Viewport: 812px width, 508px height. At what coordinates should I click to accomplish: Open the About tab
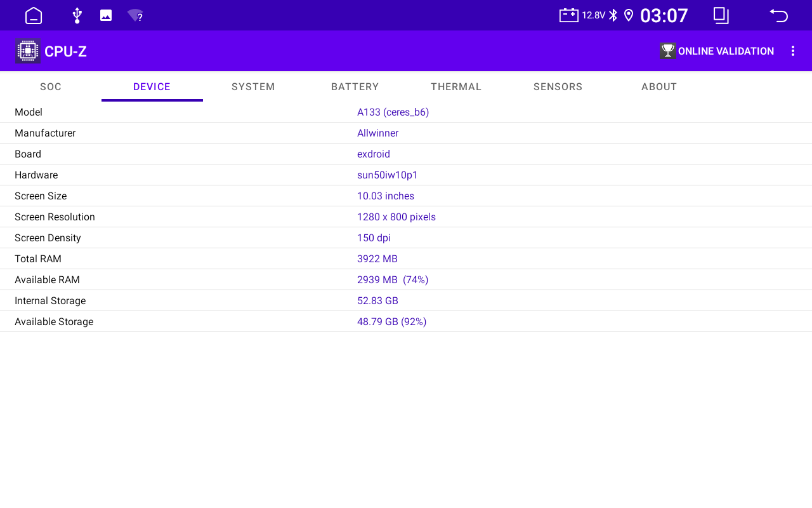(659, 87)
